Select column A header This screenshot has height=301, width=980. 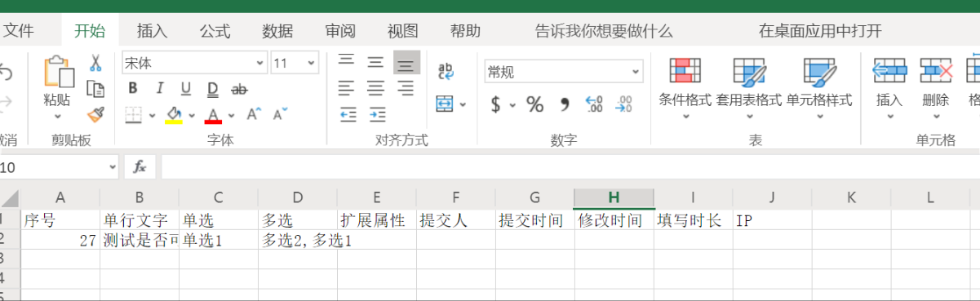click(x=60, y=197)
